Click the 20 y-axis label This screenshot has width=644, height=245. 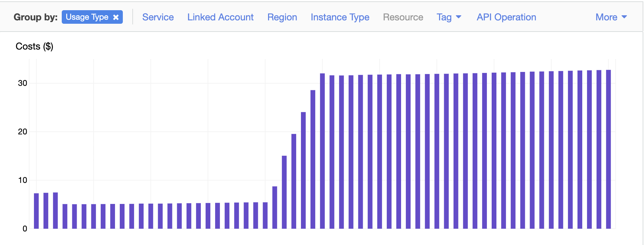(23, 132)
